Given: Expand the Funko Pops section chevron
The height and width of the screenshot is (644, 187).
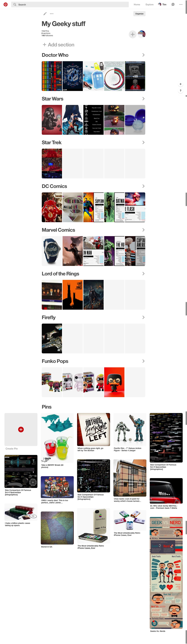Looking at the screenshot, I should (x=143, y=361).
